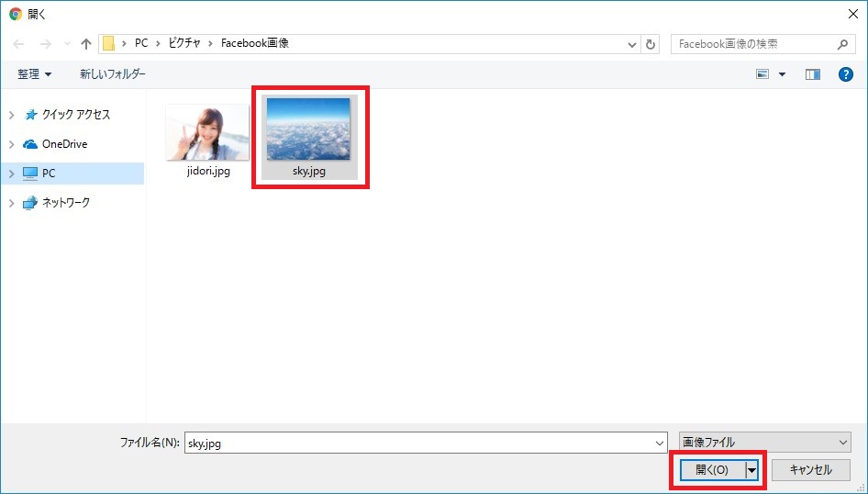Image resolution: width=868 pixels, height=494 pixels.
Task: Toggle the preview pane icon
Action: 813,74
